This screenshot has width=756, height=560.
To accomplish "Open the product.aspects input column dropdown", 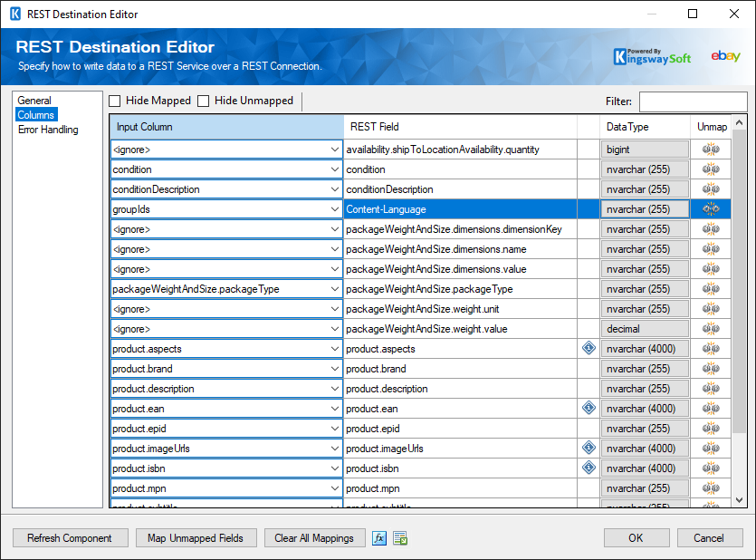I will point(335,349).
